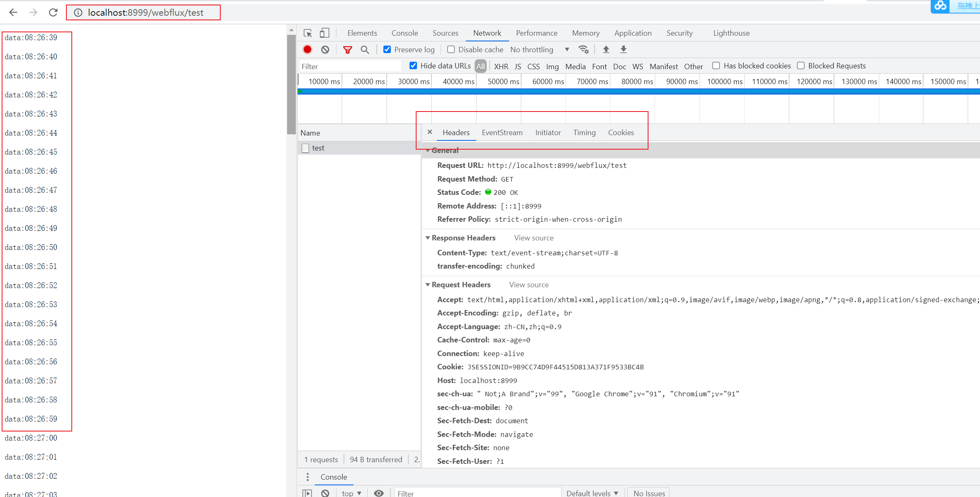Open the Default levels dropdown
The height and width of the screenshot is (497, 980).
pyautogui.click(x=592, y=493)
